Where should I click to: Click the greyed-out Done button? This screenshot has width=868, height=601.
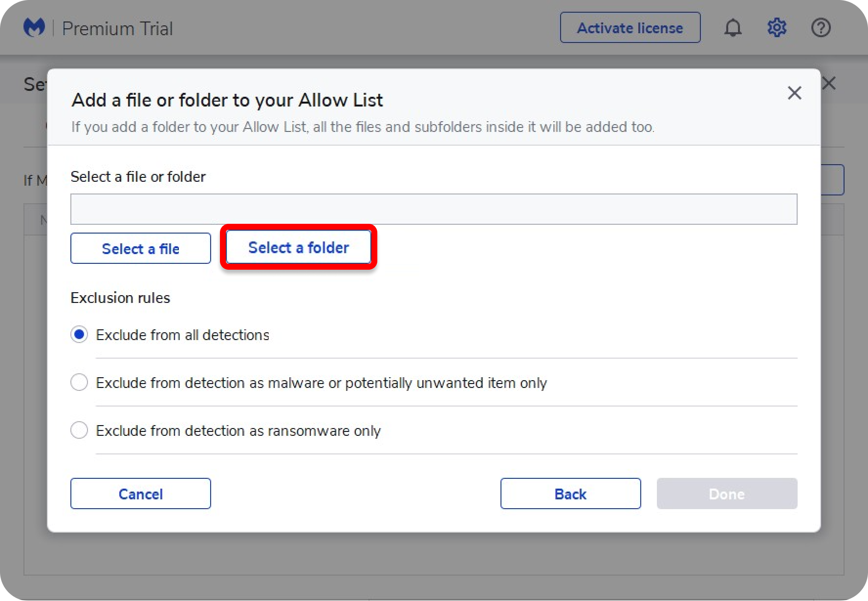point(727,494)
